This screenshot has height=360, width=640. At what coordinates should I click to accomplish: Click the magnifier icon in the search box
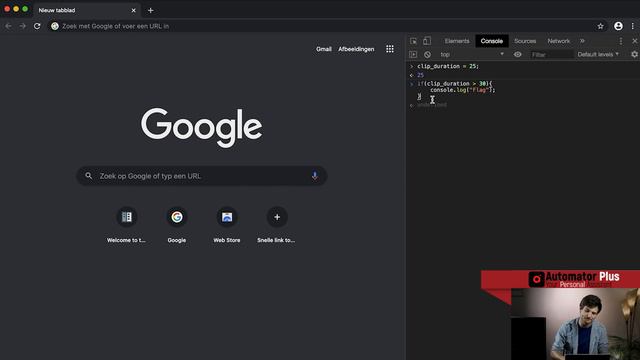tap(89, 176)
